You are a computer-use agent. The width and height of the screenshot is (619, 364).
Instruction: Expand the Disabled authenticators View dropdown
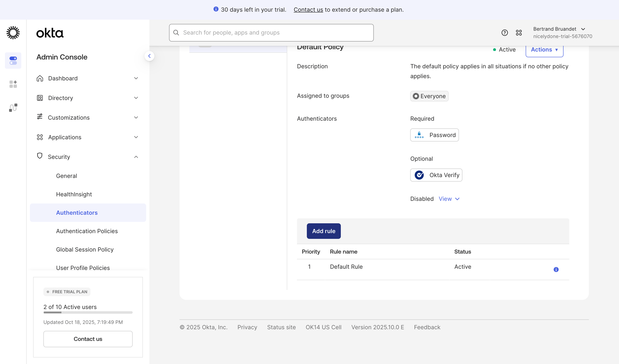coord(449,199)
